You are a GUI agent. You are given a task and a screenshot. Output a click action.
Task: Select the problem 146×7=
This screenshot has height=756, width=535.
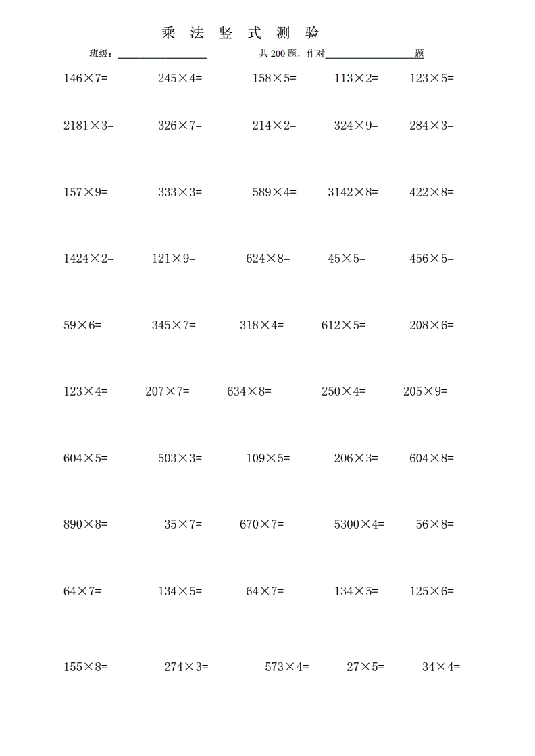tap(86, 78)
